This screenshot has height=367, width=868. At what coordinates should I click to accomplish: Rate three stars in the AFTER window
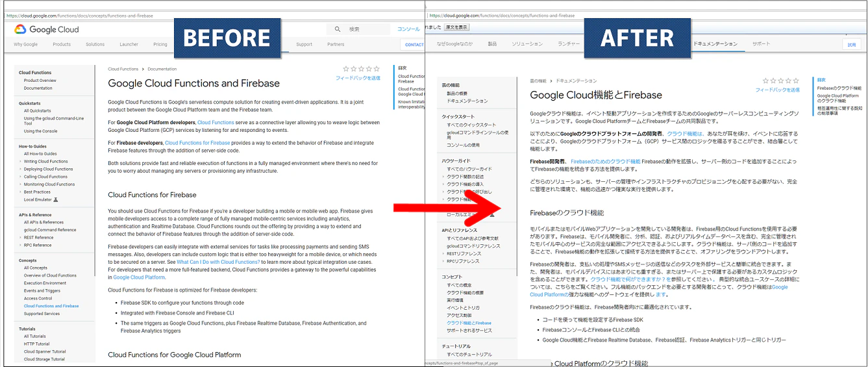(781, 81)
